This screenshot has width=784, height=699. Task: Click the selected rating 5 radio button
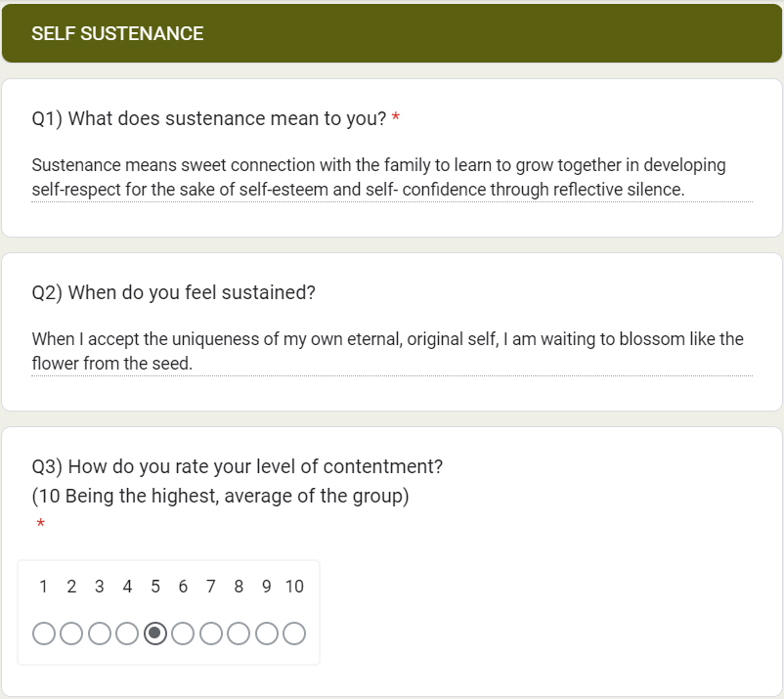click(x=154, y=633)
